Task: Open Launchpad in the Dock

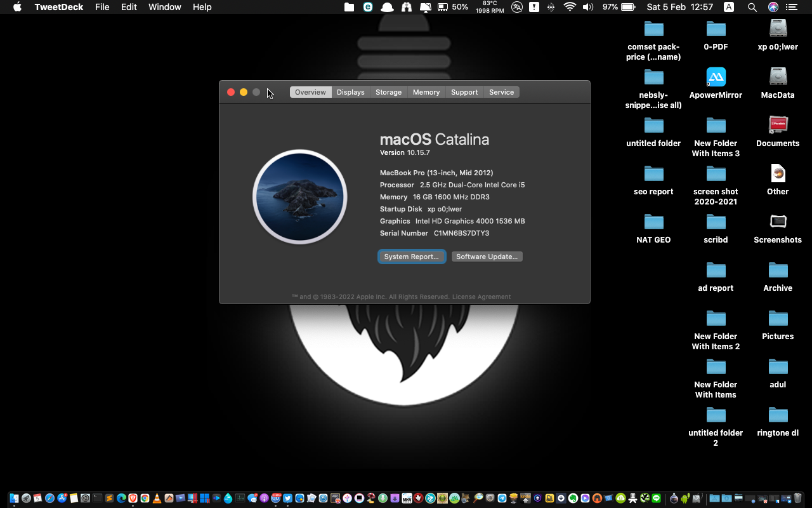Action: point(26,498)
